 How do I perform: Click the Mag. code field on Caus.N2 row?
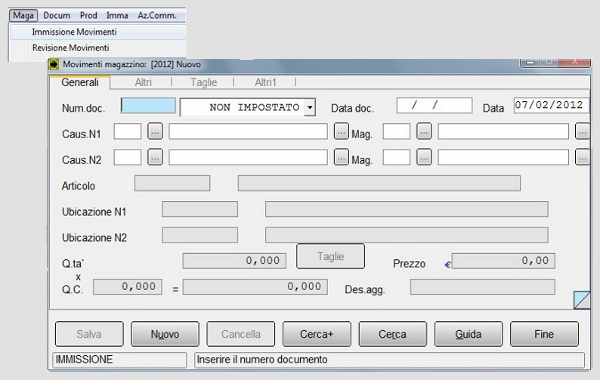pyautogui.click(x=396, y=157)
